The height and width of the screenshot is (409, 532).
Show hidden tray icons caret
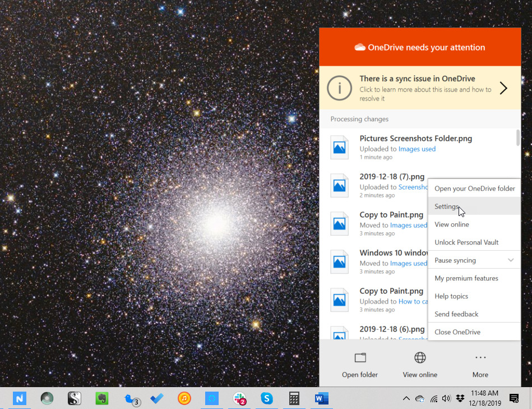click(406, 398)
